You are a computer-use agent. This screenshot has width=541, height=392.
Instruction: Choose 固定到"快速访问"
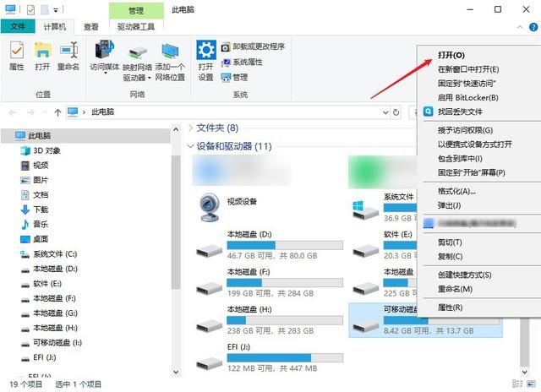[x=467, y=84]
